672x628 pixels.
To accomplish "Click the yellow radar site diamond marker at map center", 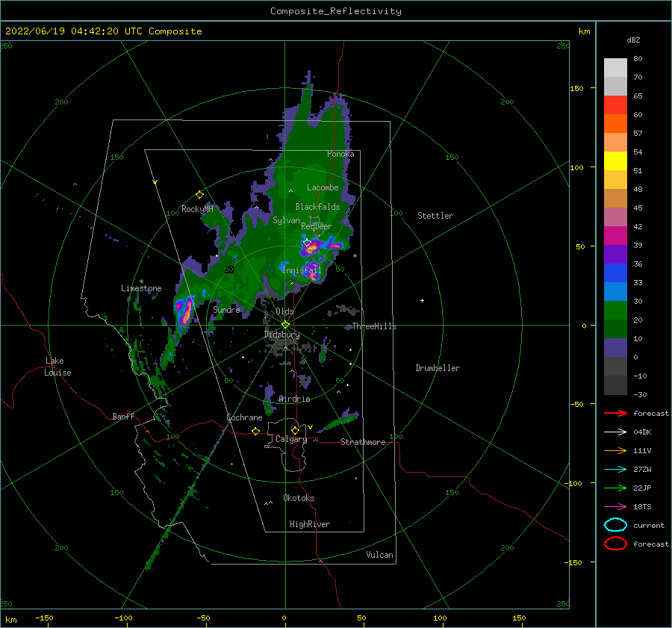I will pyautogui.click(x=285, y=325).
